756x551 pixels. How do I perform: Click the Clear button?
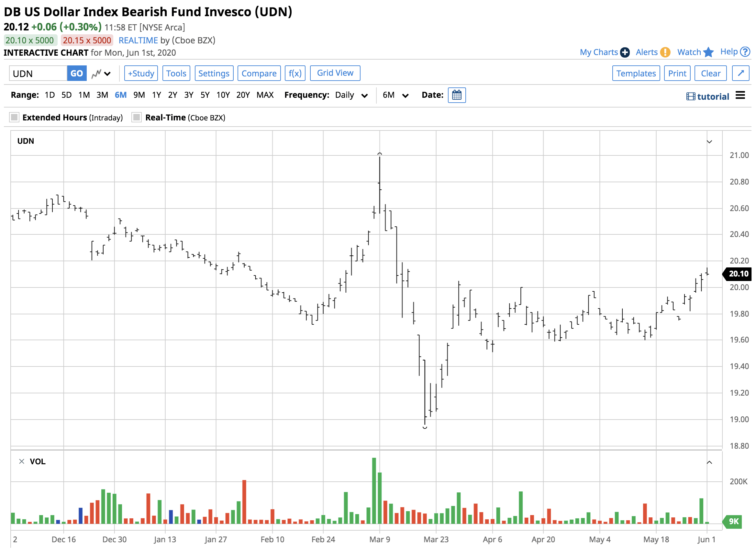(710, 73)
